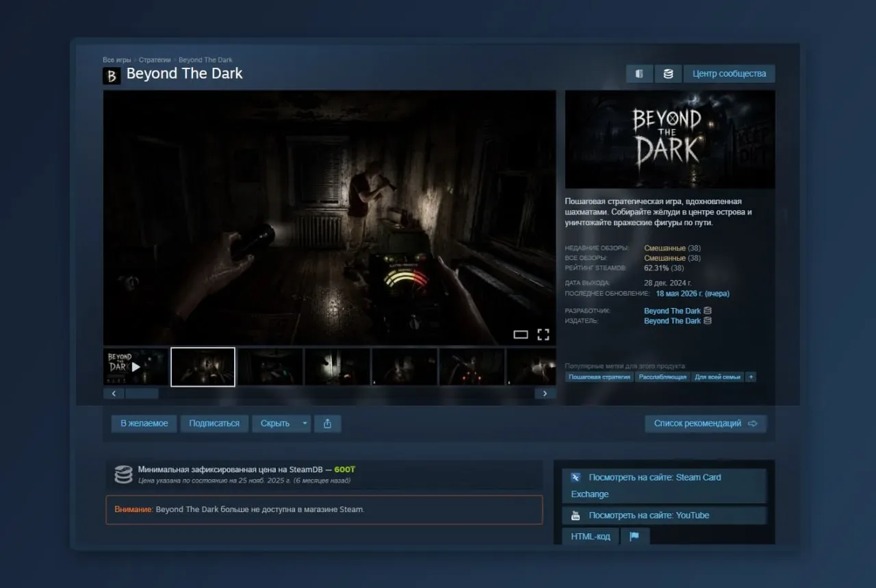Select the thumbnail with red candles
Viewport: 876px width, 588px height.
point(472,367)
